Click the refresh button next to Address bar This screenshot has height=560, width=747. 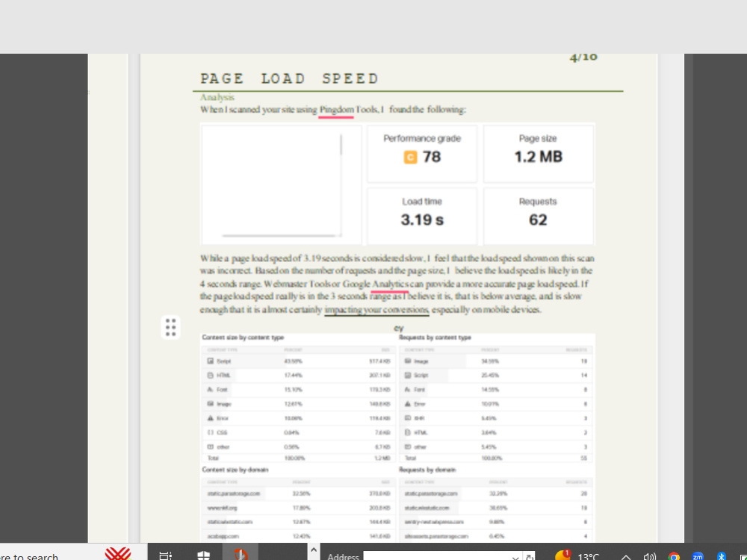(x=529, y=557)
